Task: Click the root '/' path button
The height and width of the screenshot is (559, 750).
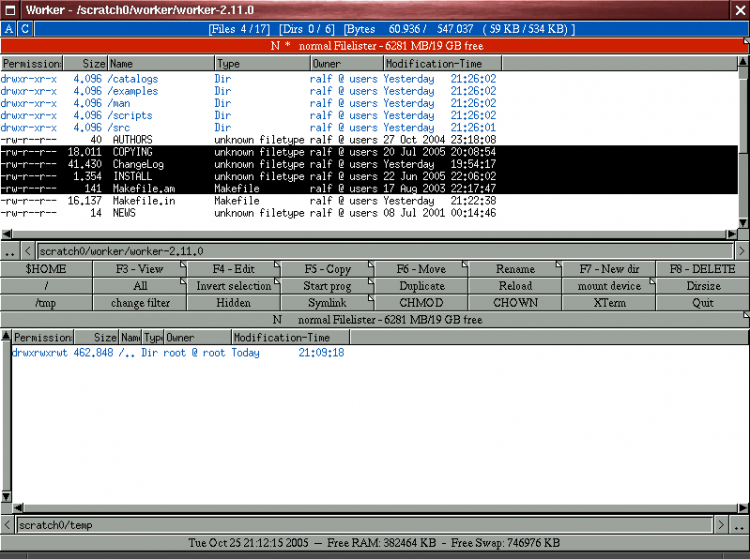Action: [x=46, y=286]
